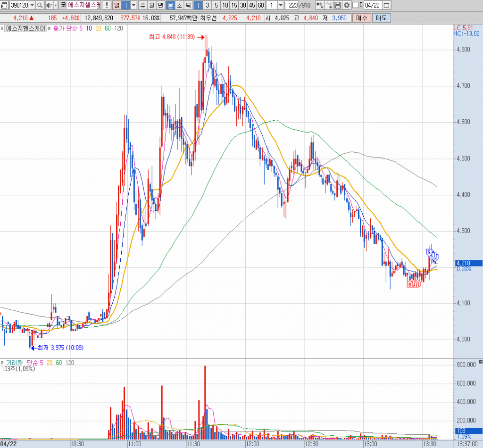The image size is (483, 448).
Task: Click the add trend line chart icon
Action: point(329,5)
